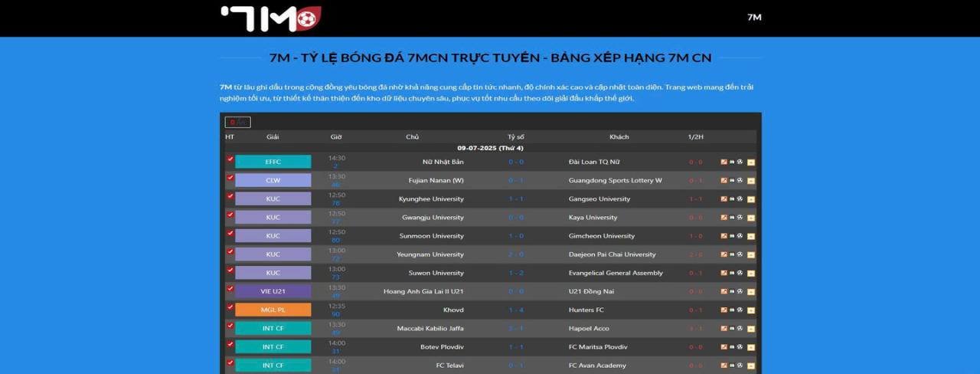The width and height of the screenshot is (980, 374).
Task: Open the Hunters FC team link
Action: (586, 310)
